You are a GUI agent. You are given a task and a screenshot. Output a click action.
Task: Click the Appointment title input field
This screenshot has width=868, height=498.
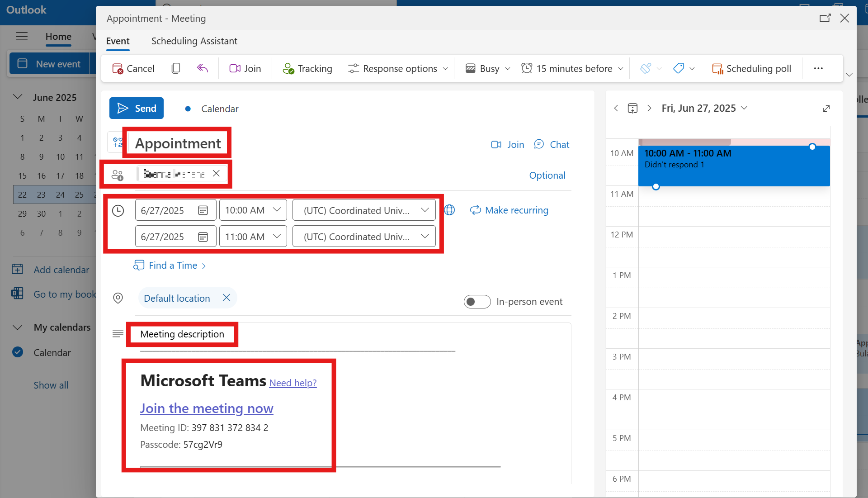tap(178, 143)
